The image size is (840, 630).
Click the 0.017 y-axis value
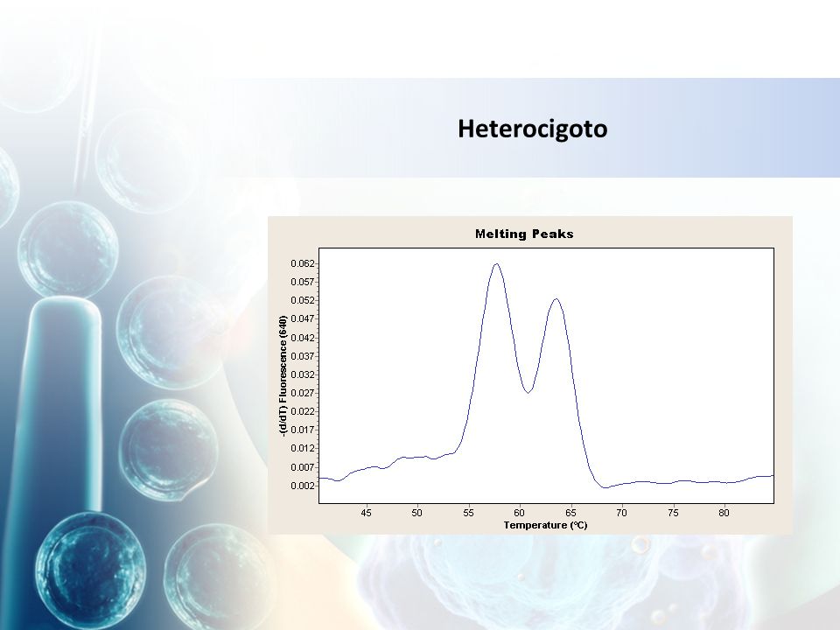tap(302, 430)
